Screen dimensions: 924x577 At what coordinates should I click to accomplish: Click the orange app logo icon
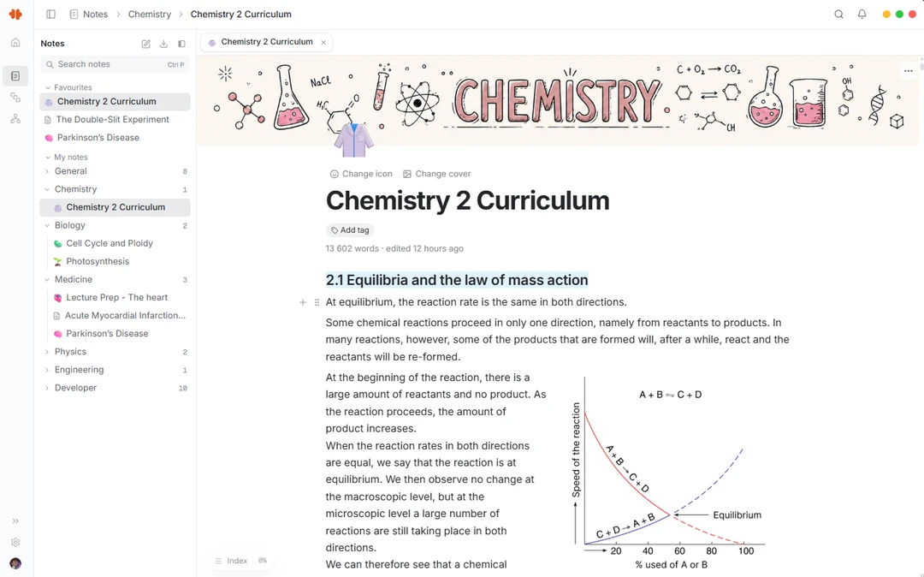pos(15,15)
